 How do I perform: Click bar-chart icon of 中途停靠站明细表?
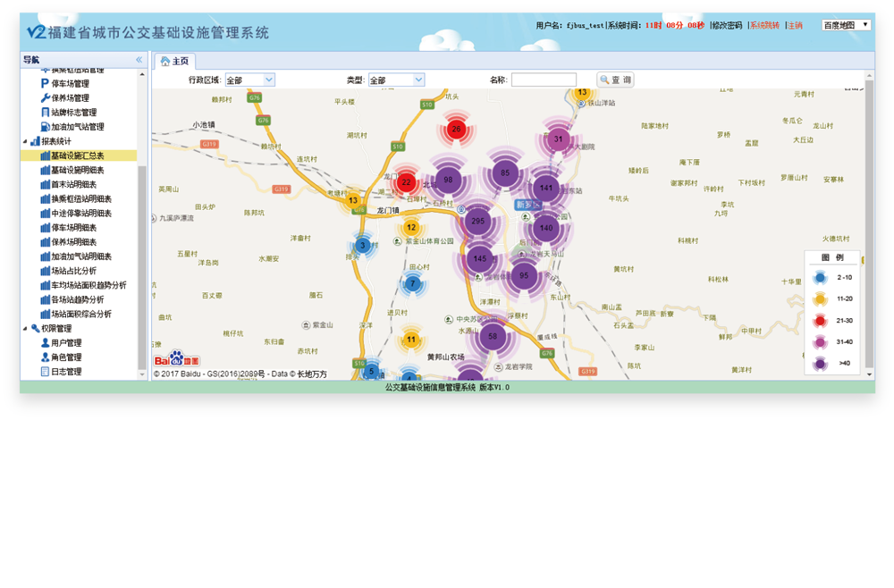click(x=45, y=213)
